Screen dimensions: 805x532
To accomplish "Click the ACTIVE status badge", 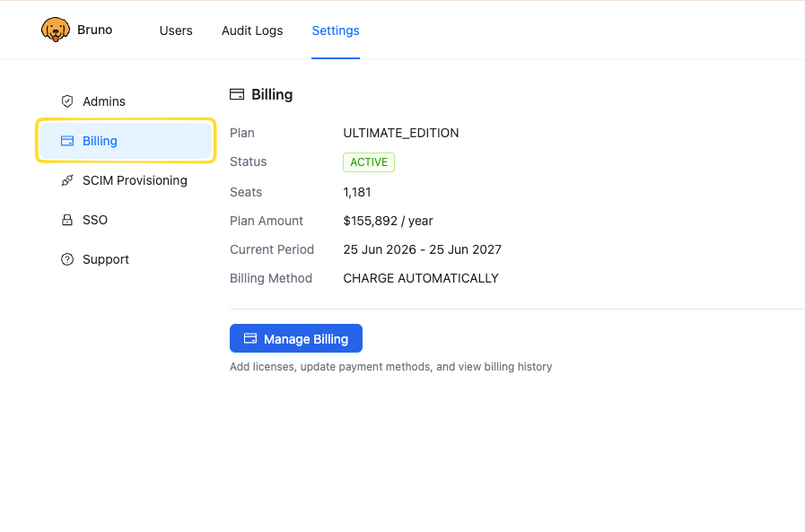I will click(369, 162).
